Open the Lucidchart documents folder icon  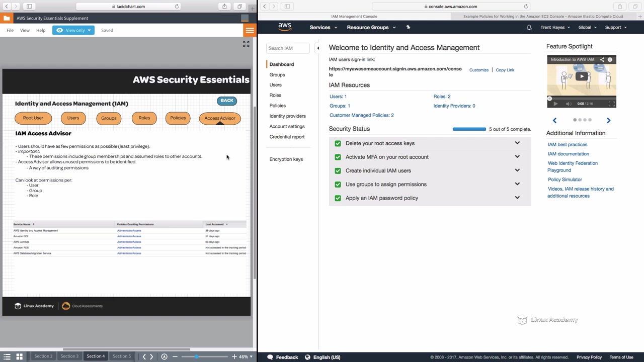click(x=7, y=18)
